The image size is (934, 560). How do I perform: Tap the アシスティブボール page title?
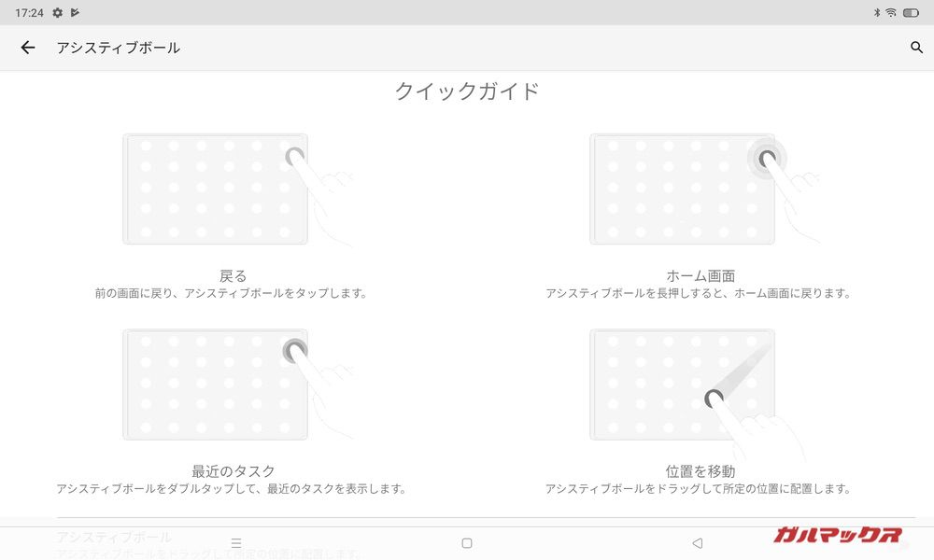click(x=118, y=48)
